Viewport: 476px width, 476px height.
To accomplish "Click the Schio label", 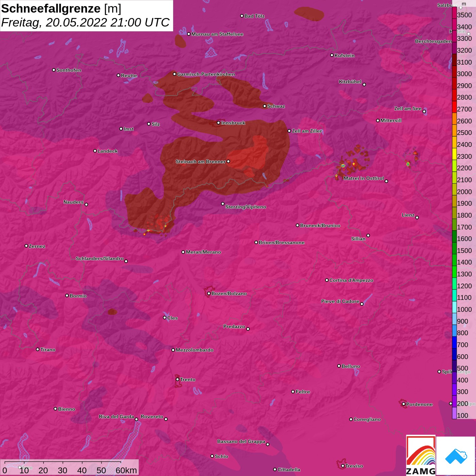I will [221, 456].
